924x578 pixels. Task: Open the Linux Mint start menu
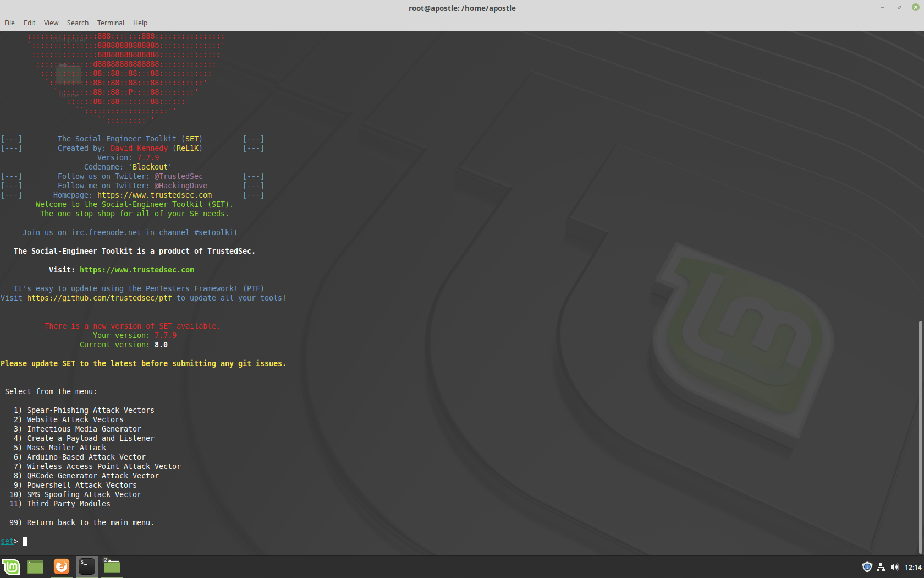[11, 566]
